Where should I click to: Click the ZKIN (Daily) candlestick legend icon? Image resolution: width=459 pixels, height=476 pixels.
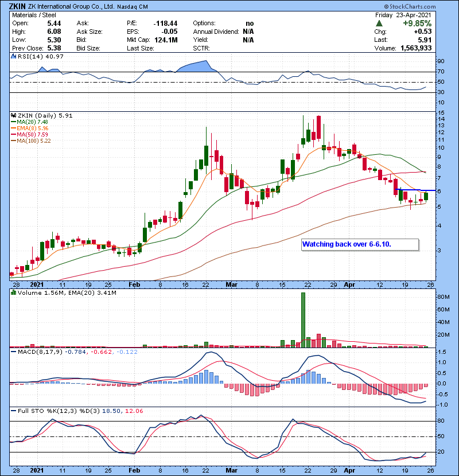(x=13, y=115)
